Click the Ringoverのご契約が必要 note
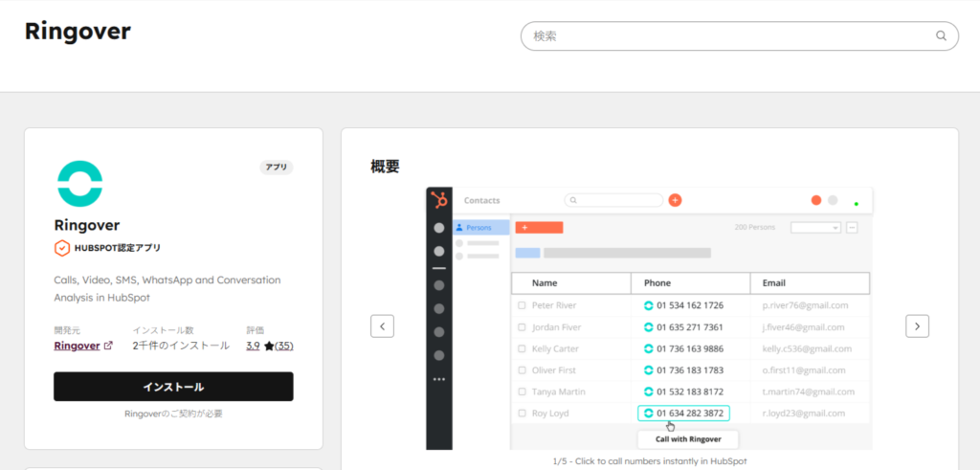The image size is (980, 470). (x=173, y=414)
